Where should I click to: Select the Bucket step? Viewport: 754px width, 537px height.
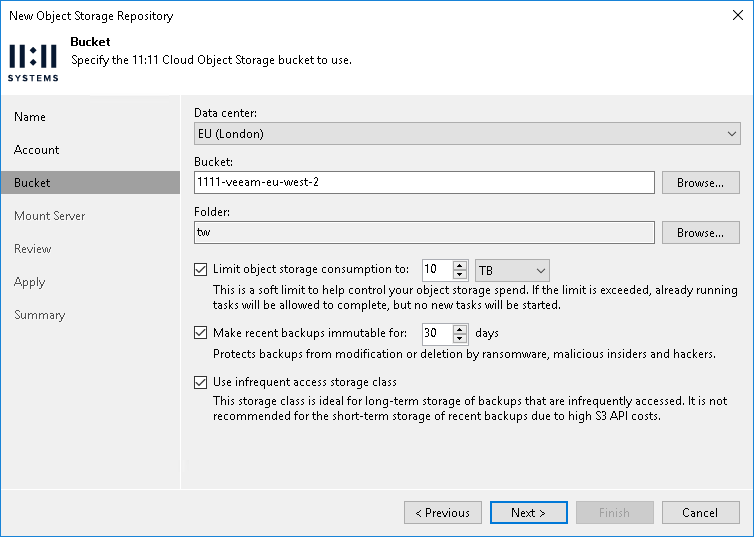pos(90,183)
